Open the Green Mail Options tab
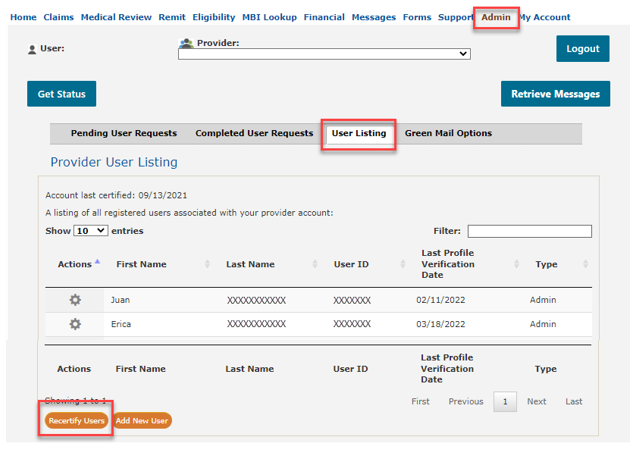639x451 pixels. 448,133
